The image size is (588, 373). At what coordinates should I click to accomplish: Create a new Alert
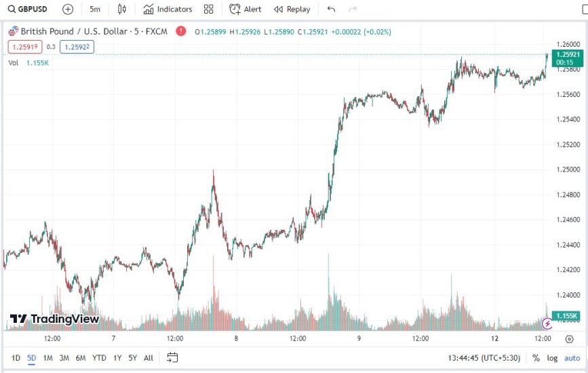coord(246,9)
